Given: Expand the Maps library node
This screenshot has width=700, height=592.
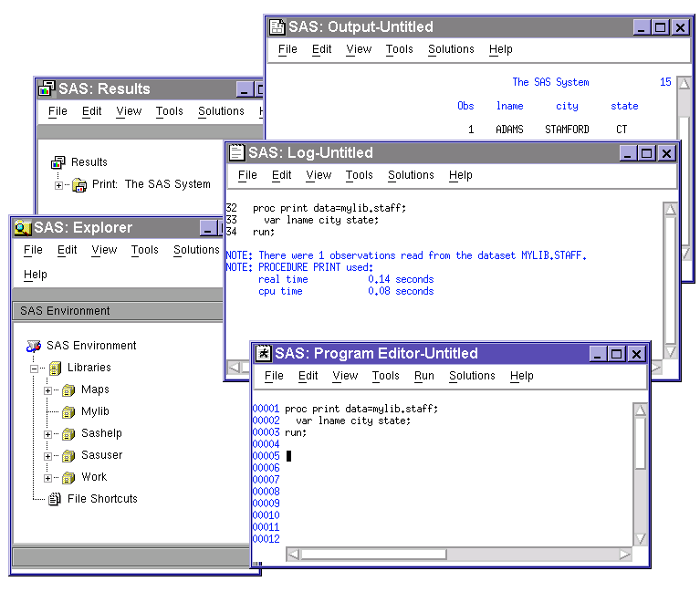Looking at the screenshot, I should coord(47,390).
